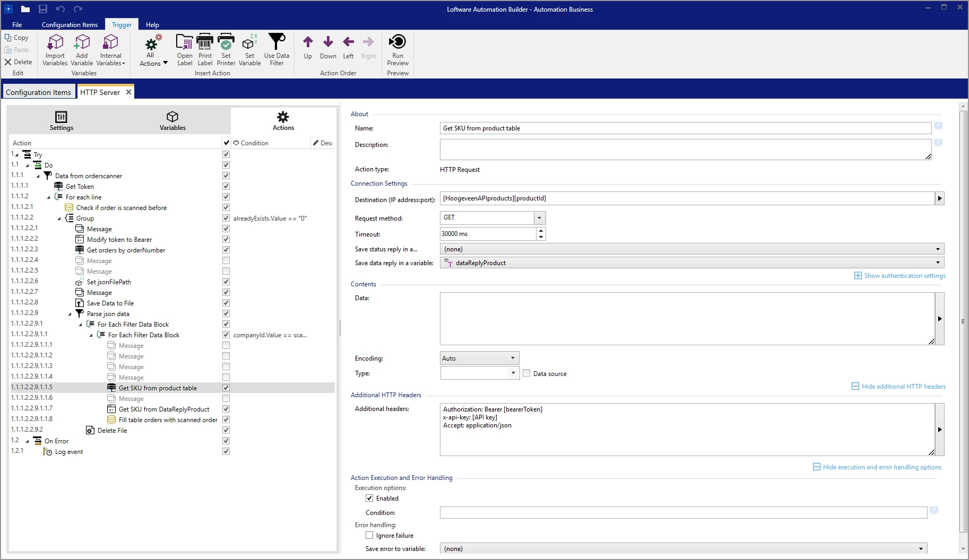Click Hide execution and error handling options

pos(877,467)
